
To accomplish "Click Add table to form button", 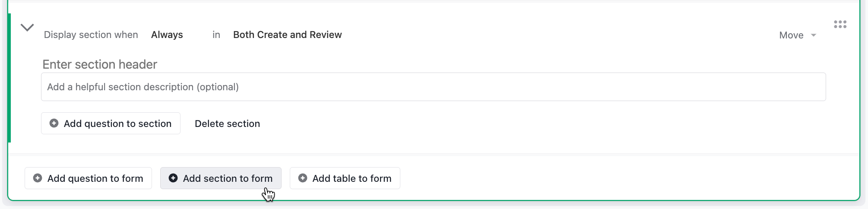I will [x=345, y=178].
